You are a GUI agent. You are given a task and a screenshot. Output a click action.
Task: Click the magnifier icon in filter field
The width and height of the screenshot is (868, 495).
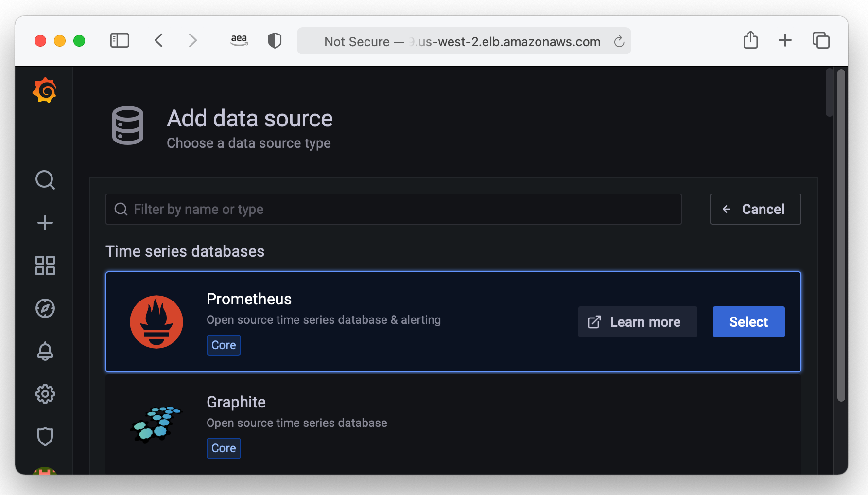[121, 209]
